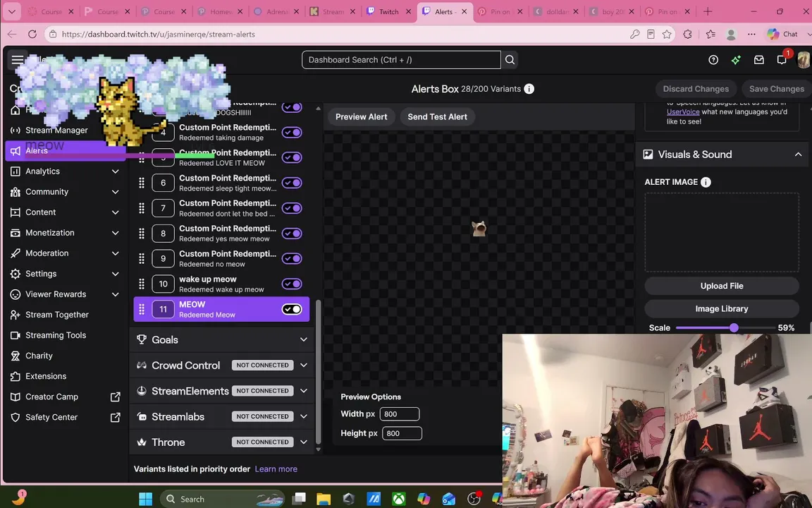Click the ALERT IMAGE info icon
Viewport: 812px width, 508px height.
pos(706,182)
